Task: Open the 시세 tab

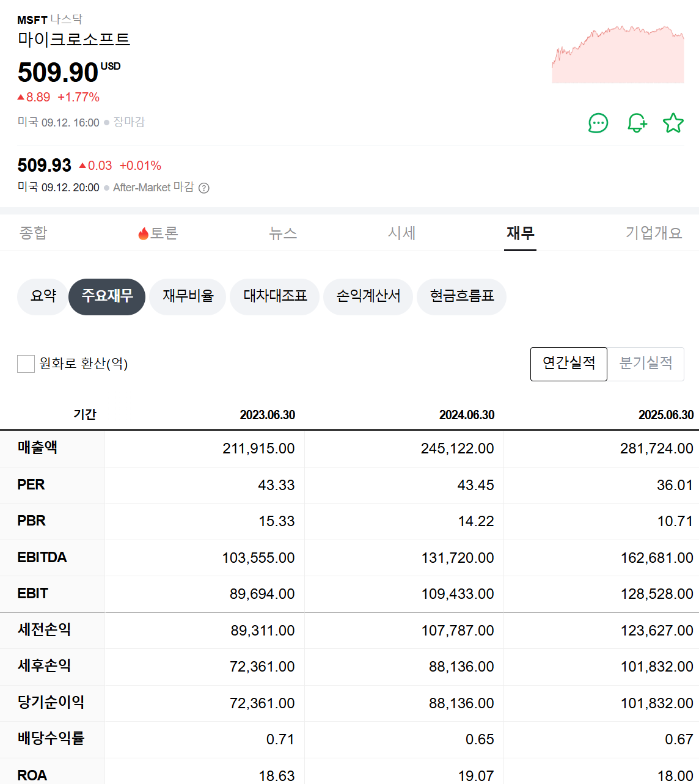Action: click(x=401, y=233)
